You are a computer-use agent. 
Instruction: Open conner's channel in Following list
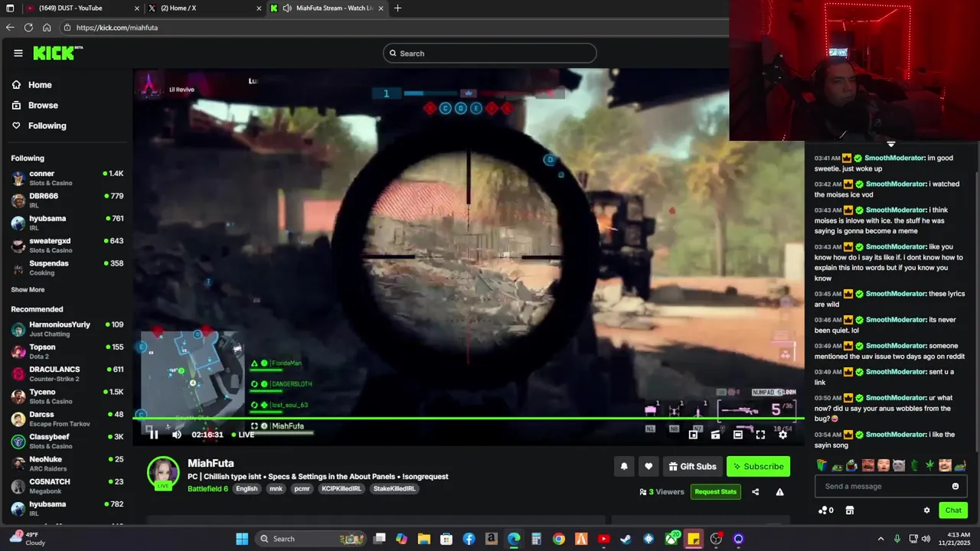[67, 178]
